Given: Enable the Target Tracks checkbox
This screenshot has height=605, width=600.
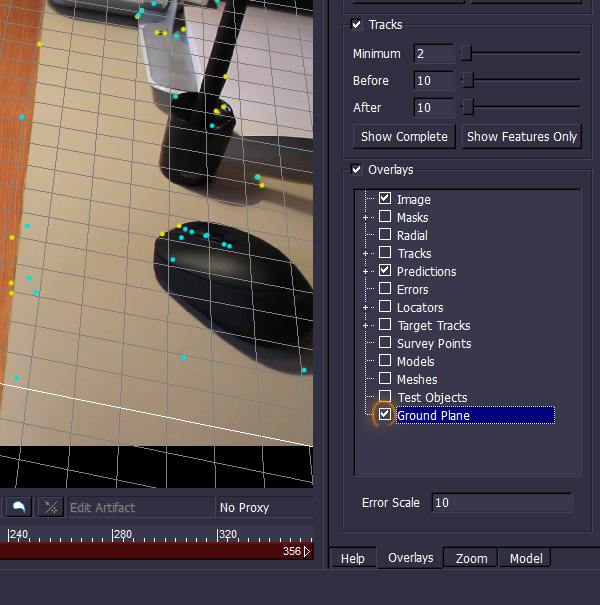Looking at the screenshot, I should tap(385, 324).
